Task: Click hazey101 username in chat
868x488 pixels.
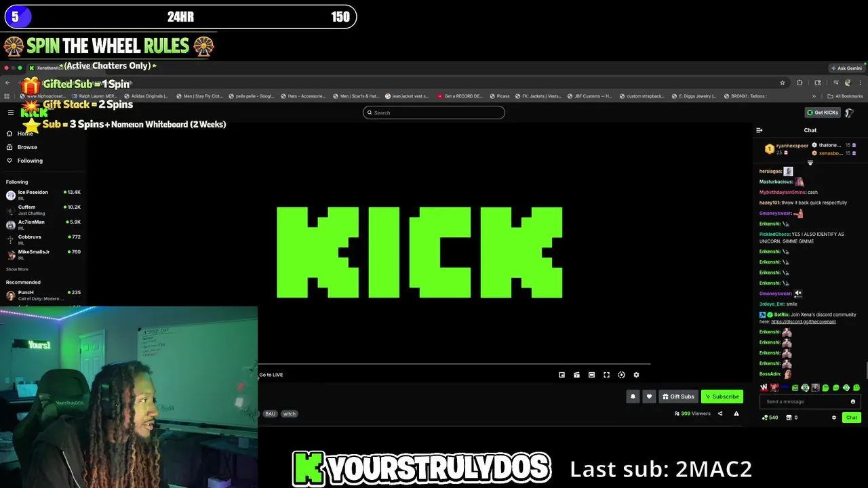Action: [770, 203]
